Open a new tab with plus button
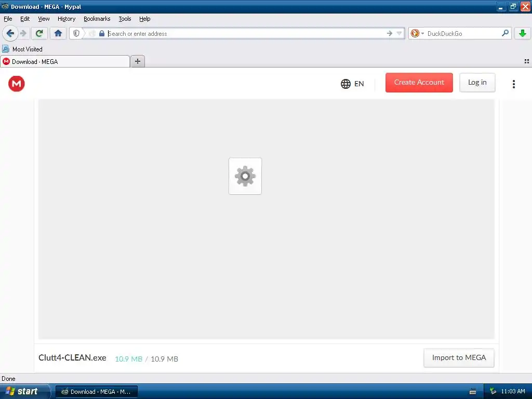532x399 pixels. (137, 61)
